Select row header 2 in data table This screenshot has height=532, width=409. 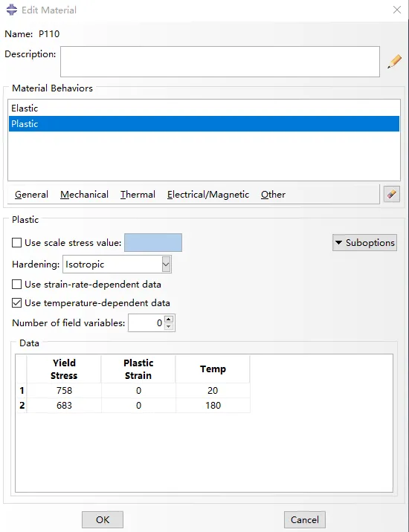[22, 406]
